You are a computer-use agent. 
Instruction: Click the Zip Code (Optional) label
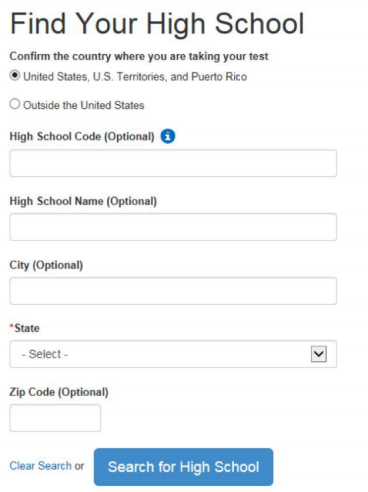pyautogui.click(x=59, y=392)
